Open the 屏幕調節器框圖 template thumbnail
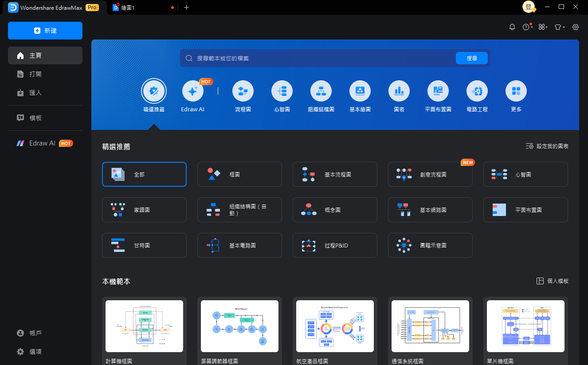Viewport: 588px width, 365px height. [x=239, y=326]
